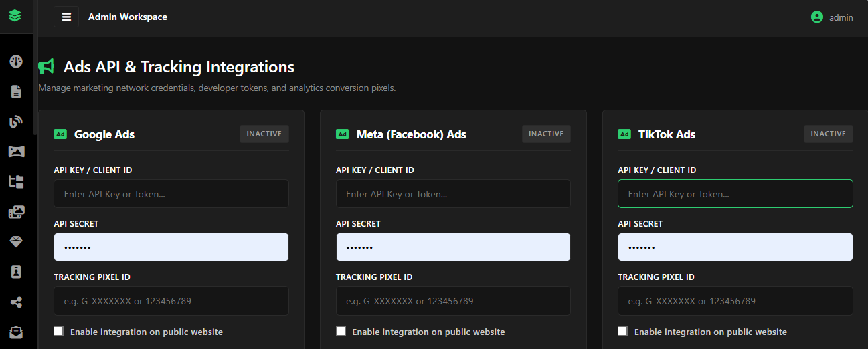
Task: Click the Meta Ads INACTIVE status badge
Action: pos(546,134)
